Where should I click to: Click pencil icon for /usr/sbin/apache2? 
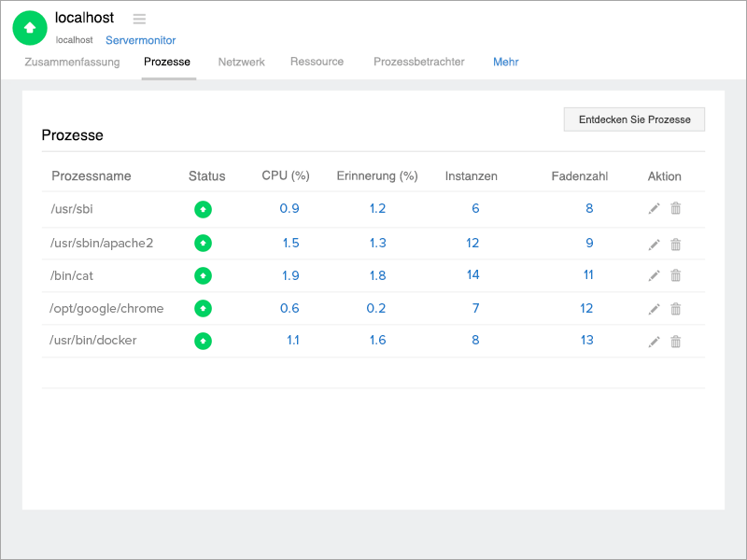tap(654, 245)
